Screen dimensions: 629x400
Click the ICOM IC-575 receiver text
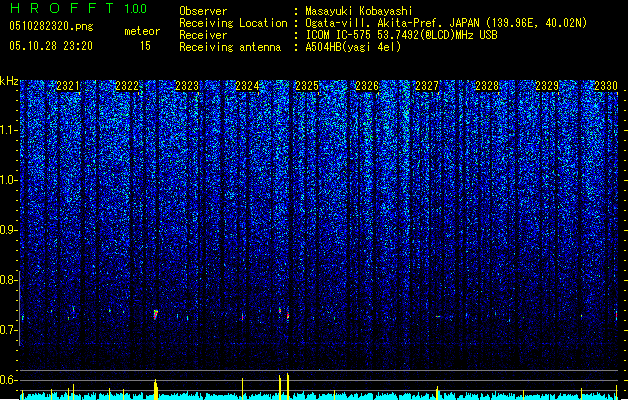401,35
